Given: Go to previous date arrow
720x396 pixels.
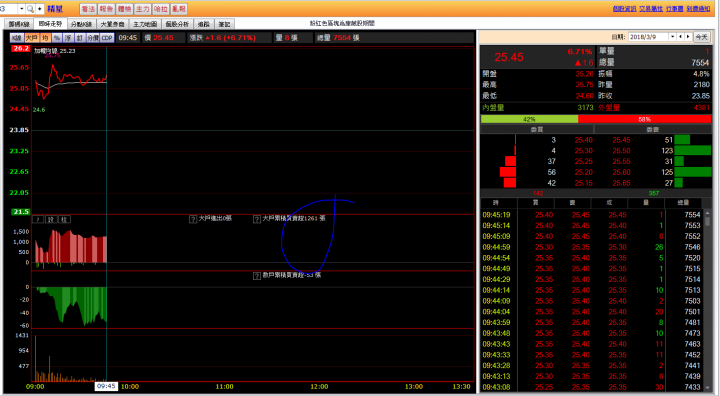Looking at the screenshot, I should (x=681, y=37).
